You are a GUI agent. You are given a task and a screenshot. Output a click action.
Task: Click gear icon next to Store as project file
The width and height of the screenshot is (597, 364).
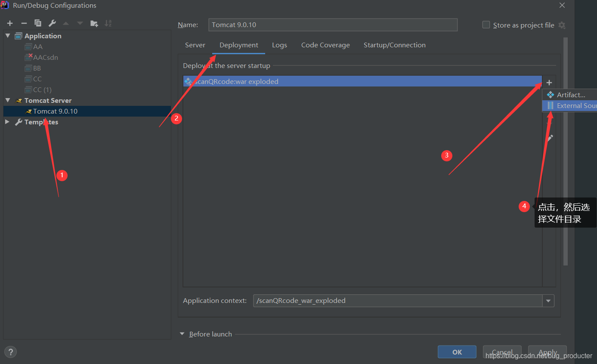pyautogui.click(x=562, y=25)
